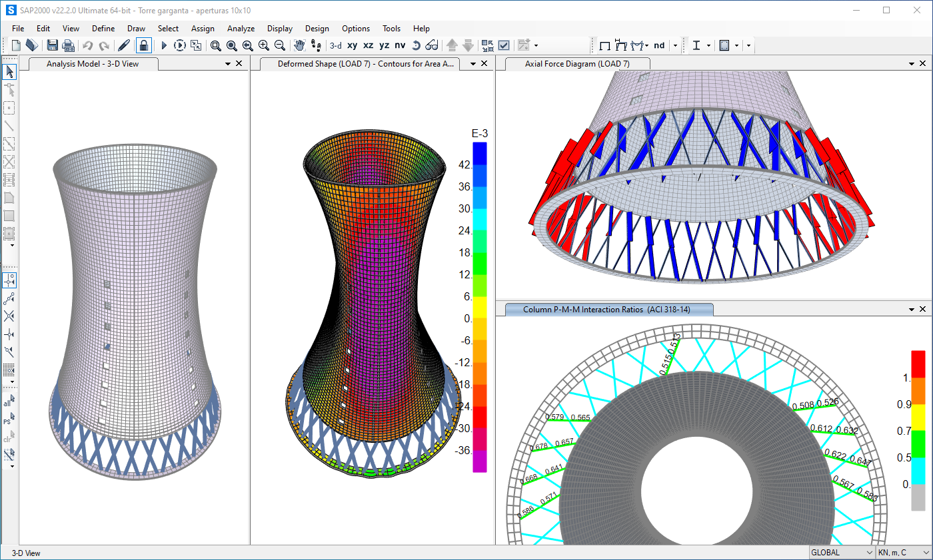Viewport: 933px width, 560px height.
Task: Switch to the xz view
Action: 368,45
